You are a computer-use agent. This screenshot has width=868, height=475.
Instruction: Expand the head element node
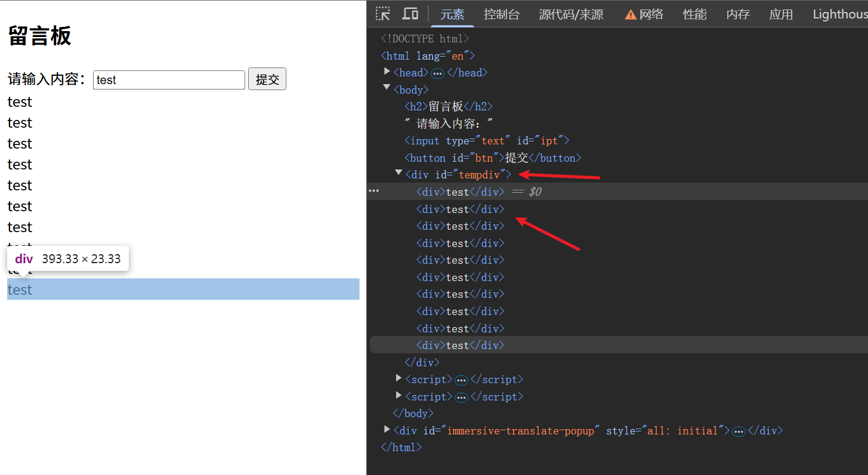pos(387,72)
